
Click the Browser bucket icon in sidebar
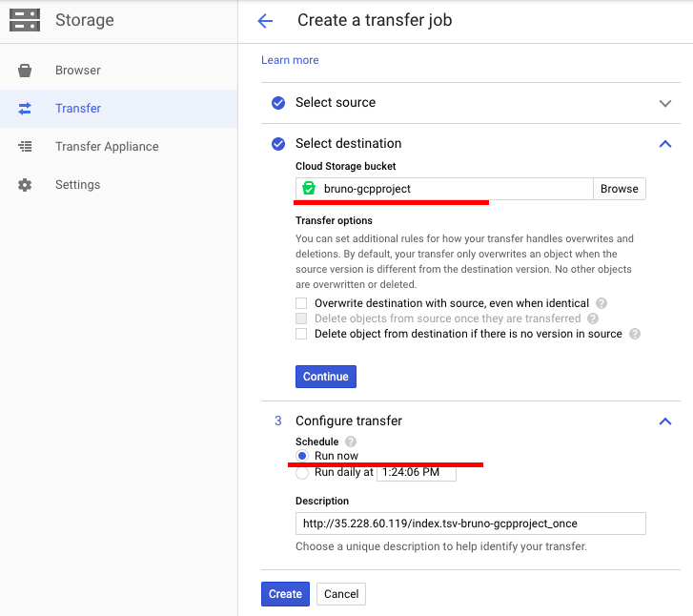25,71
